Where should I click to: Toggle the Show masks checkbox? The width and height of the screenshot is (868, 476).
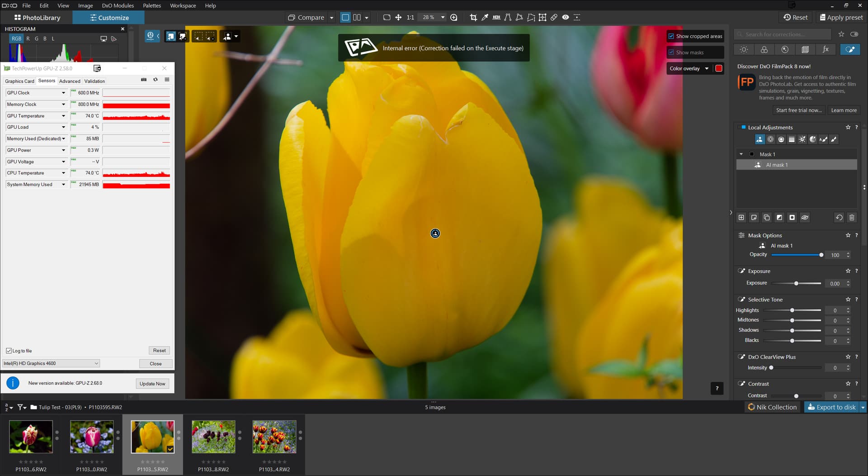click(x=671, y=52)
